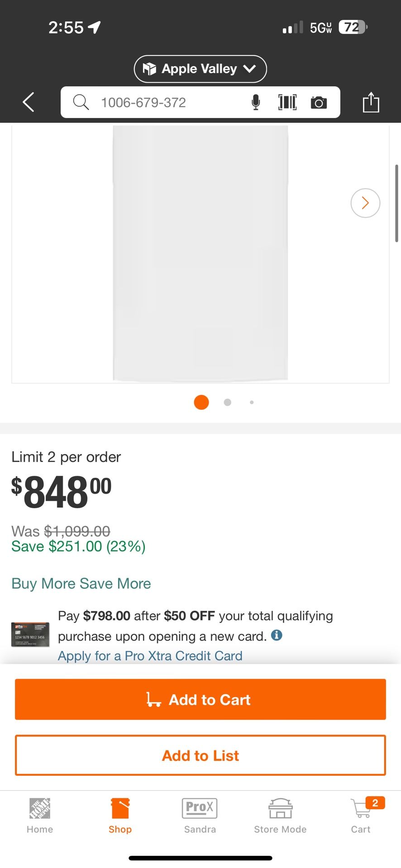Start an image search with the camera icon
Viewport: 401px width, 868px height.
319,102
